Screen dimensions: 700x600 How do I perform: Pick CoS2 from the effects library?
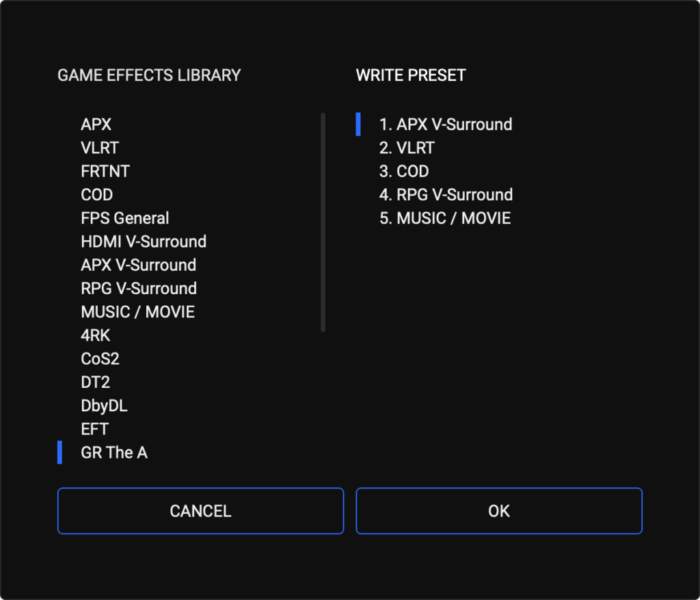(x=100, y=358)
